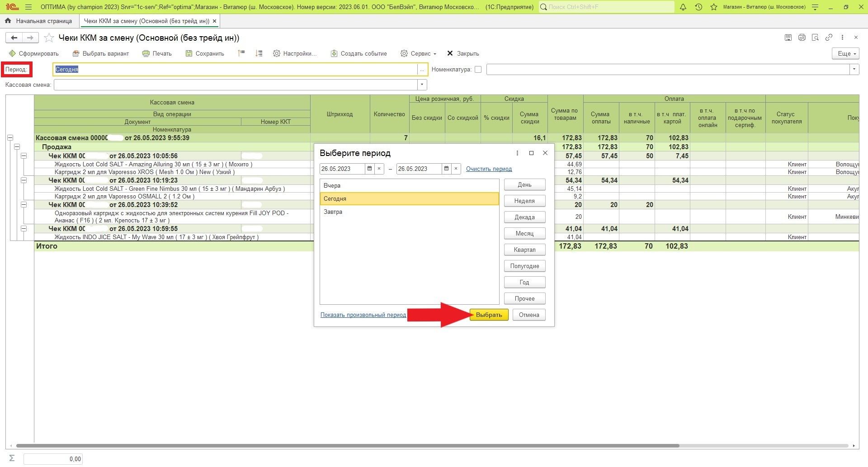
Task: Toggle the Номенклатура checkbox
Action: pos(478,70)
